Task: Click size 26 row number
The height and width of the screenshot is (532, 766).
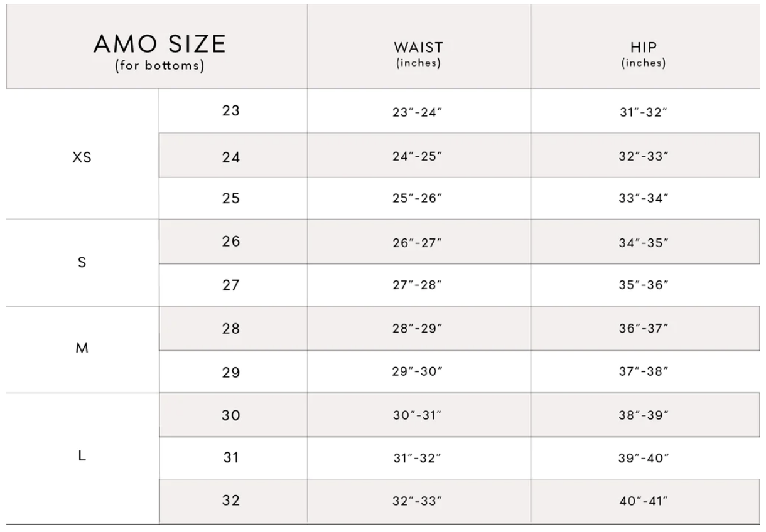Action: coord(231,242)
